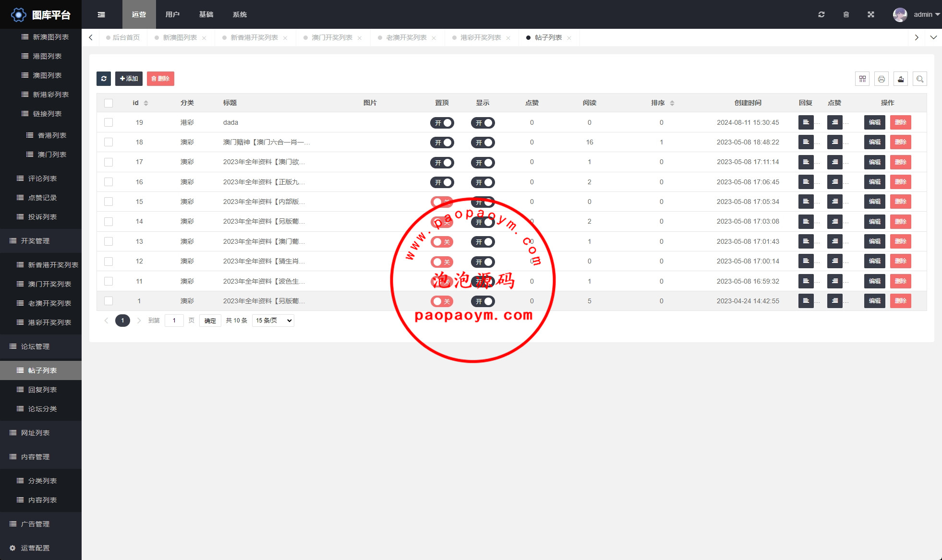The height and width of the screenshot is (560, 942).
Task: Open the search magnifier icon
Action: point(920,79)
